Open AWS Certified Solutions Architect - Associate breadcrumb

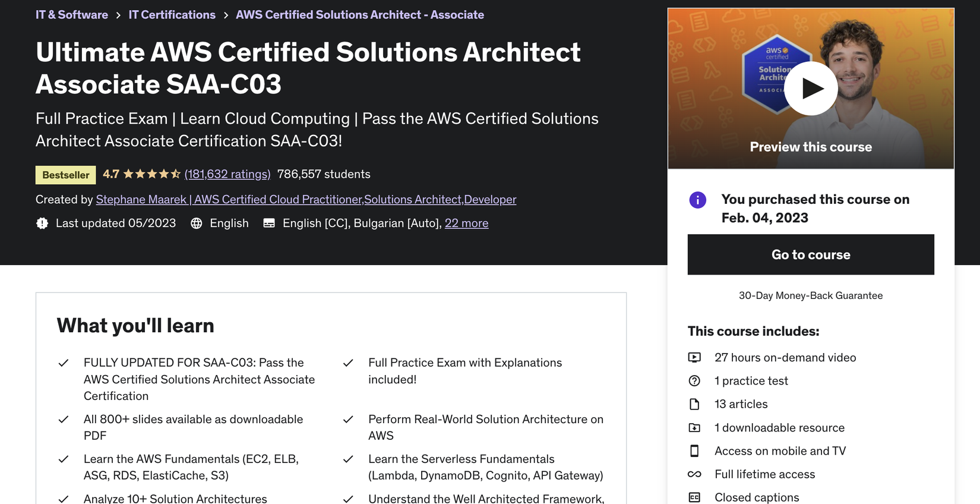(359, 15)
